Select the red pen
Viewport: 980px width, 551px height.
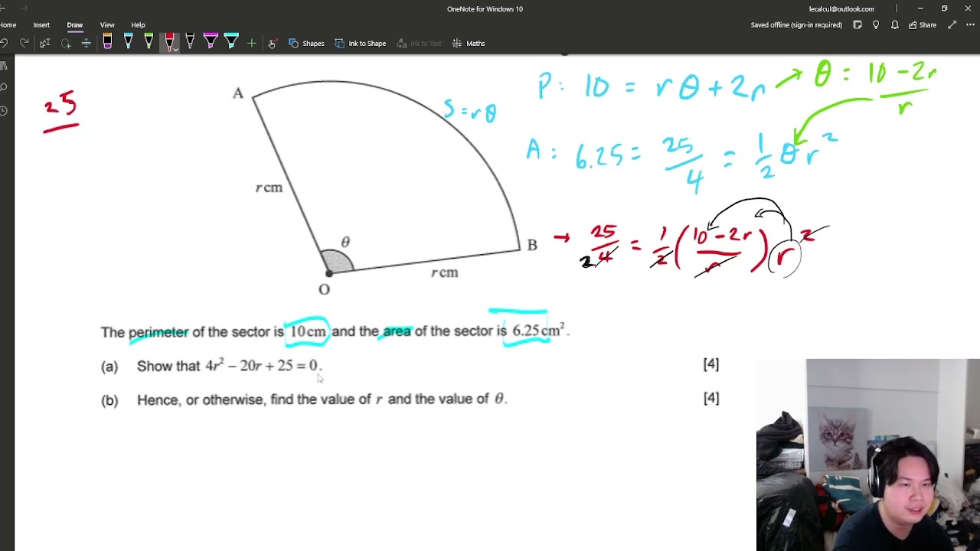click(168, 41)
